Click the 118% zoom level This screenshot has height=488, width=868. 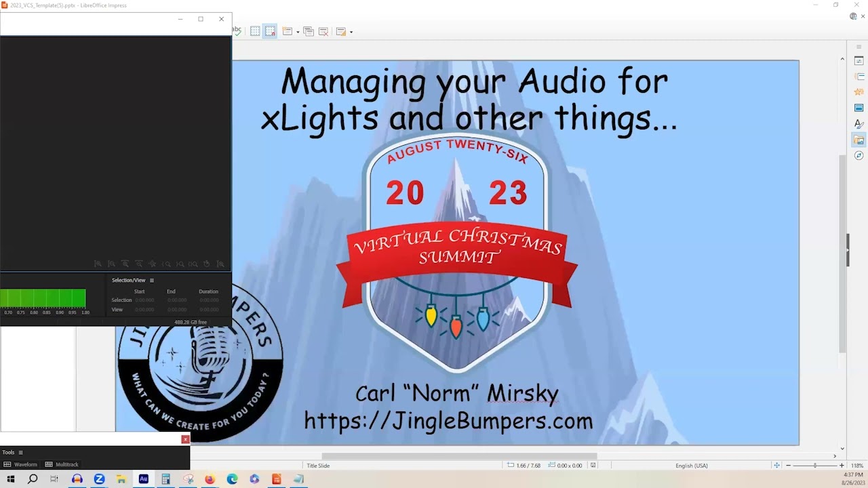point(857,466)
